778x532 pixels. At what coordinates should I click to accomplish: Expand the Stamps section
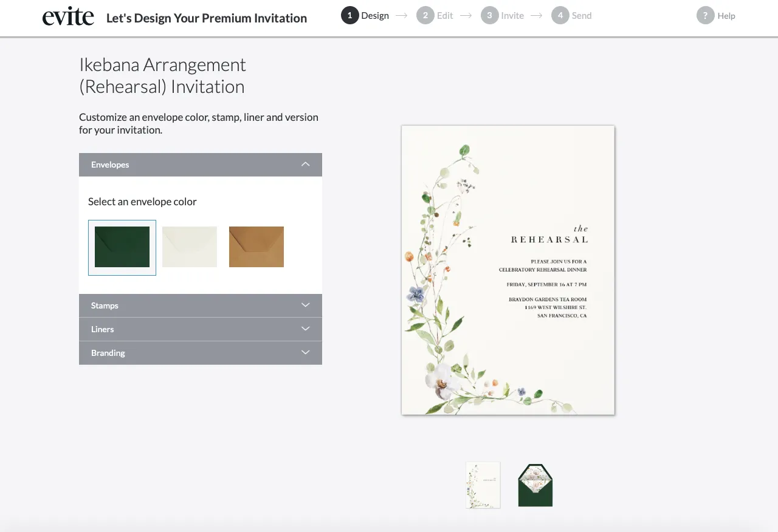(200, 305)
